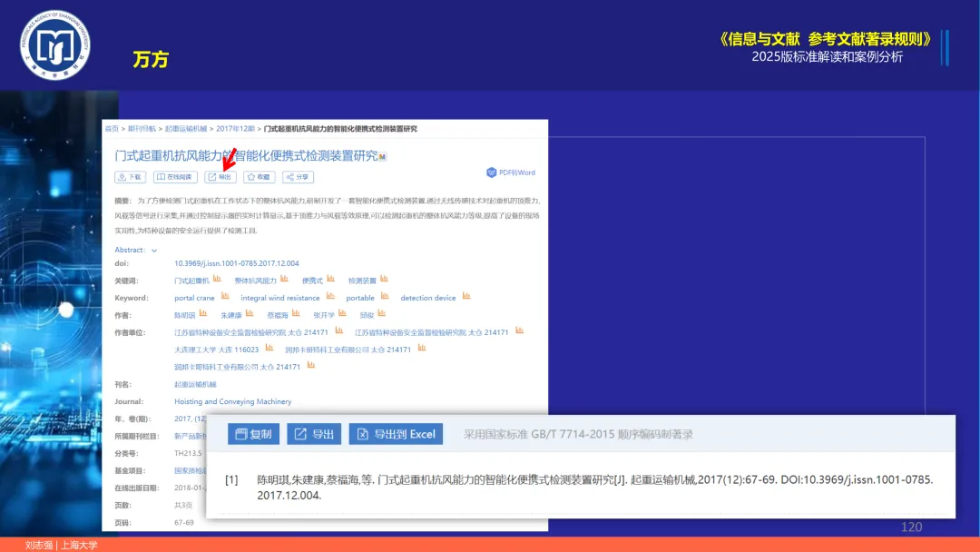The height and width of the screenshot is (552, 980).
Task: Click the 分享 share button
Action: pos(298,177)
